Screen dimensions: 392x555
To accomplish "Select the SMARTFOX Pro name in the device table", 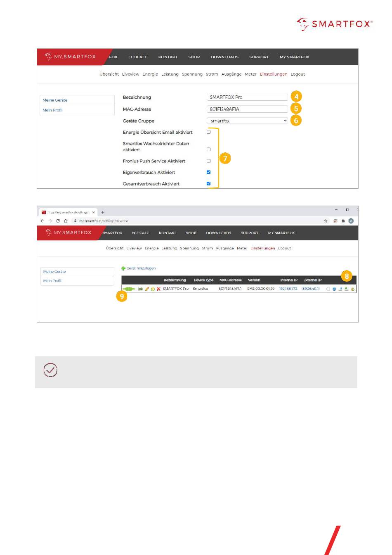I will coord(176,289).
